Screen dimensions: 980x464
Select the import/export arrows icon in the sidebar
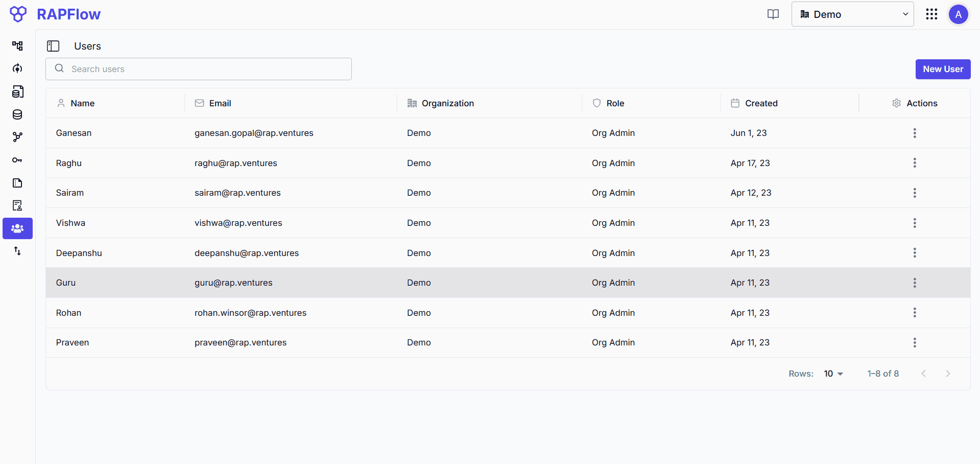(17, 251)
